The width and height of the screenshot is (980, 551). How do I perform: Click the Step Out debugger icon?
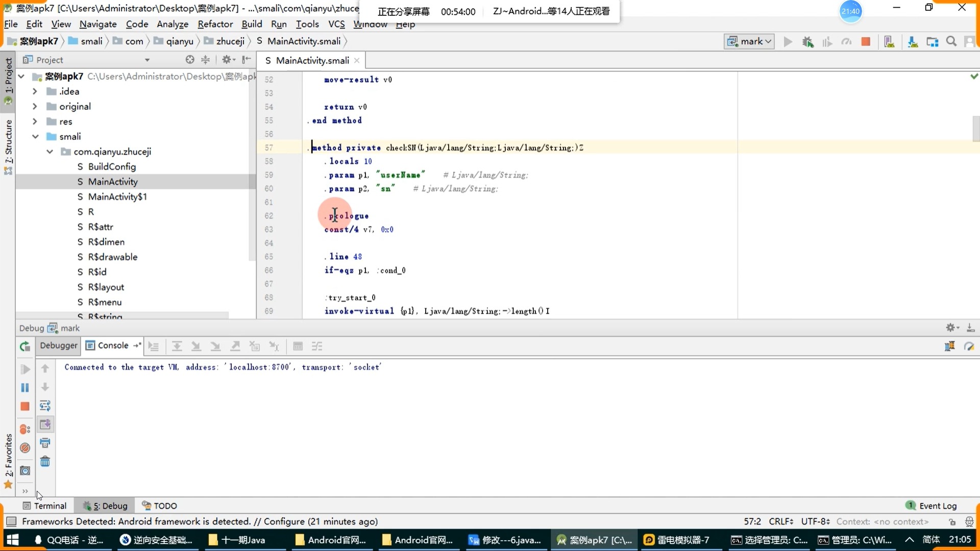coord(235,347)
